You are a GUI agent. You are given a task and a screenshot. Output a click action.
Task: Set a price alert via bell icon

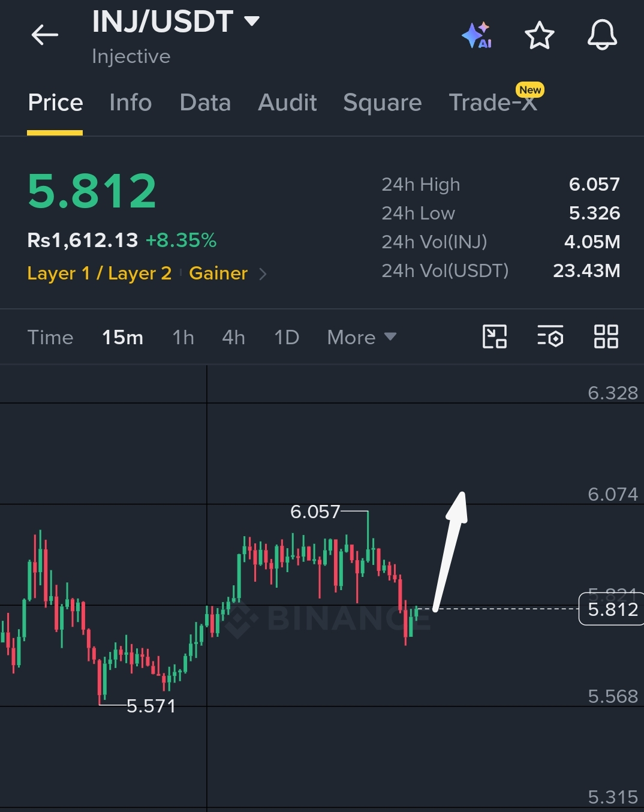(602, 35)
